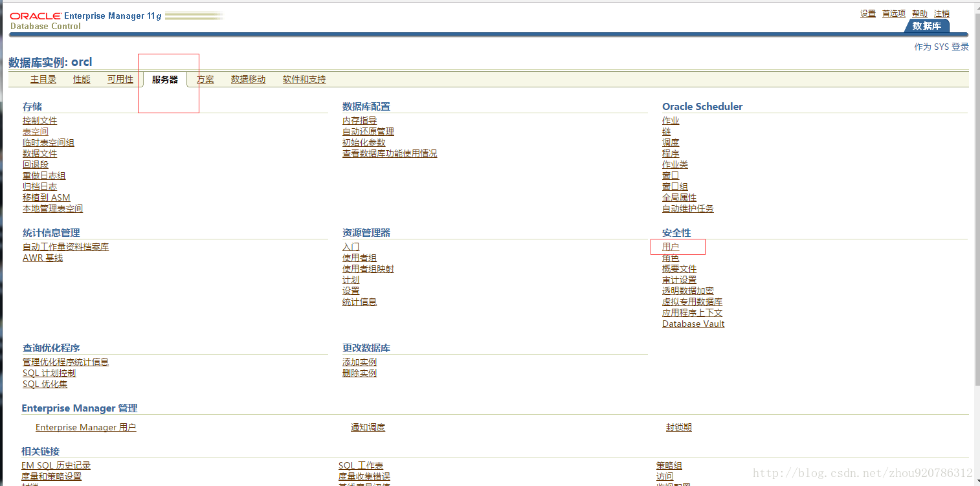Open the 程序 link
Viewport: 980px width, 486px height.
tap(671, 154)
